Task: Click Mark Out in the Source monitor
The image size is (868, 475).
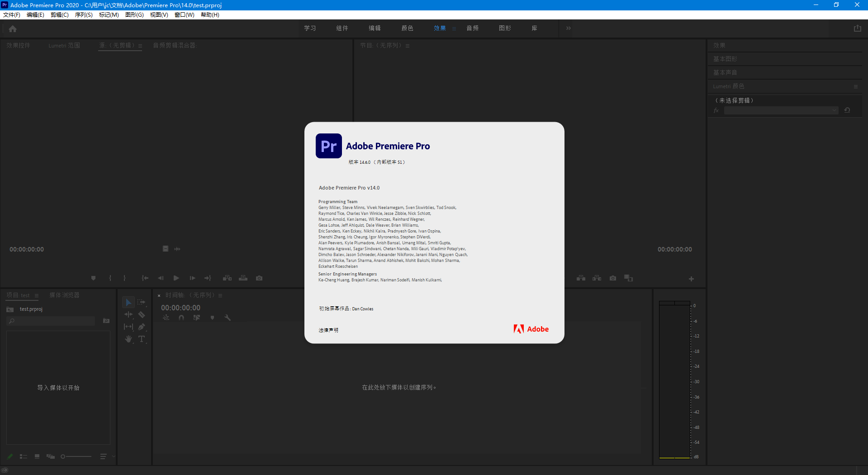Action: pyautogui.click(x=124, y=278)
